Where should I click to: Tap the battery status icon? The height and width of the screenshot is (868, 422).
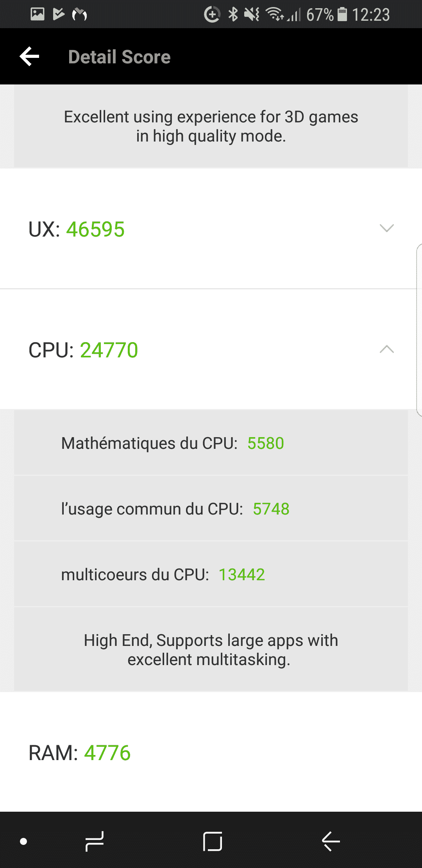coord(342,14)
